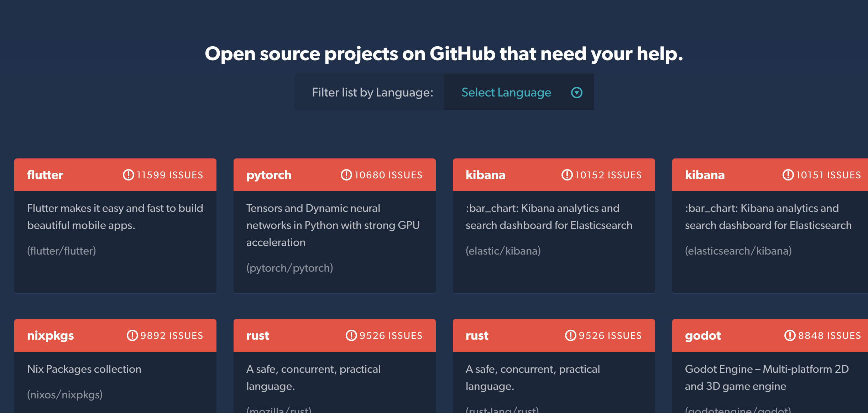This screenshot has height=413, width=868.
Task: Click Kibana description on elasticsearch/kibana card
Action: click(x=768, y=217)
